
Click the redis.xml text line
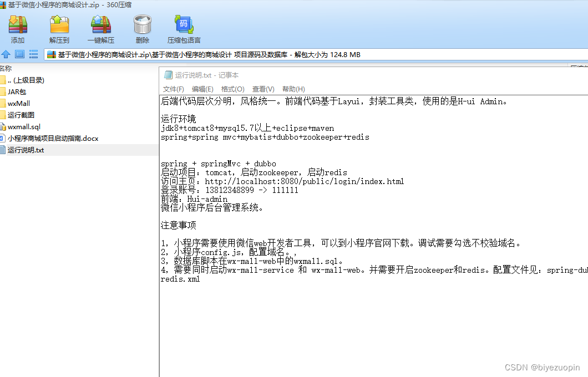[x=180, y=279]
